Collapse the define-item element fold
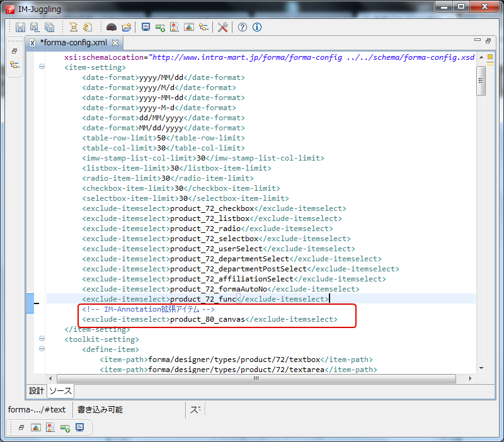Viewport: 504px width, 442px height. click(x=42, y=349)
